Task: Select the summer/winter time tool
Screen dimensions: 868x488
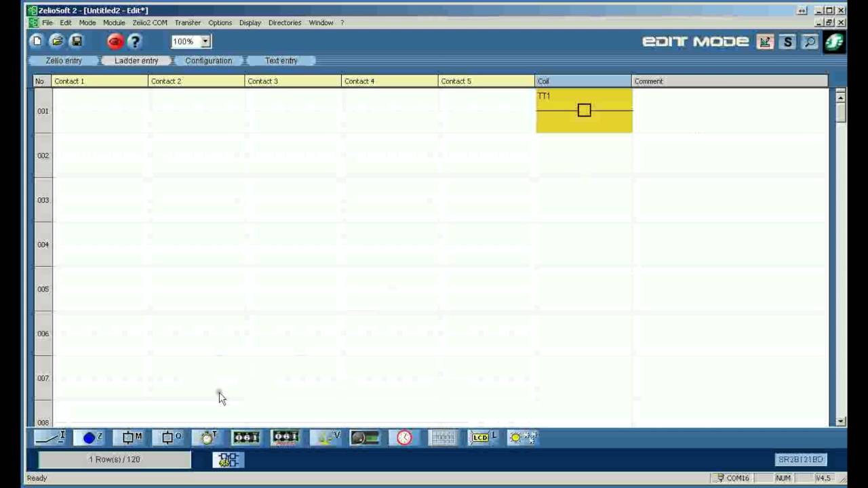Action: point(522,438)
